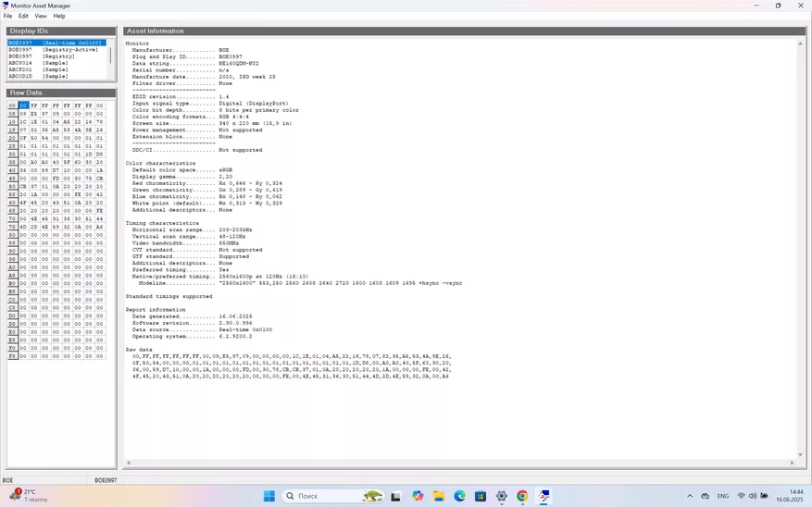Screen dimensions: 812x507
Task: Switch the ENG input language indicator
Action: (723, 496)
